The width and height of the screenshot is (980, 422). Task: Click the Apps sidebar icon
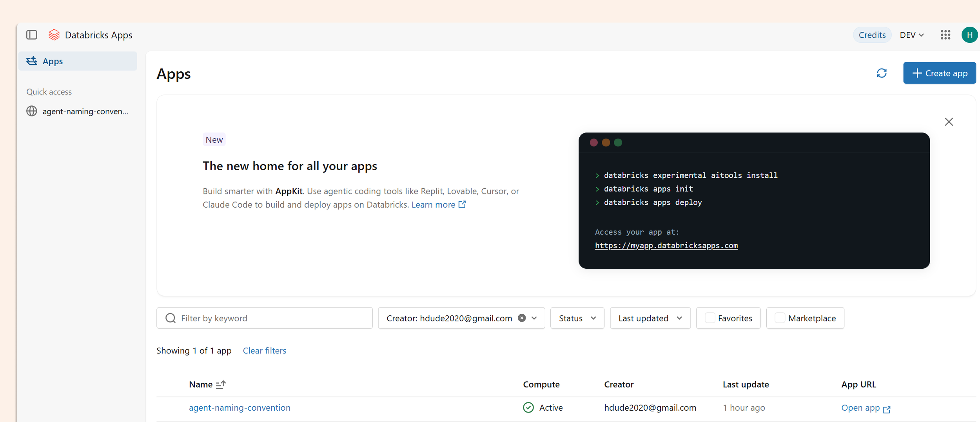pos(32,61)
